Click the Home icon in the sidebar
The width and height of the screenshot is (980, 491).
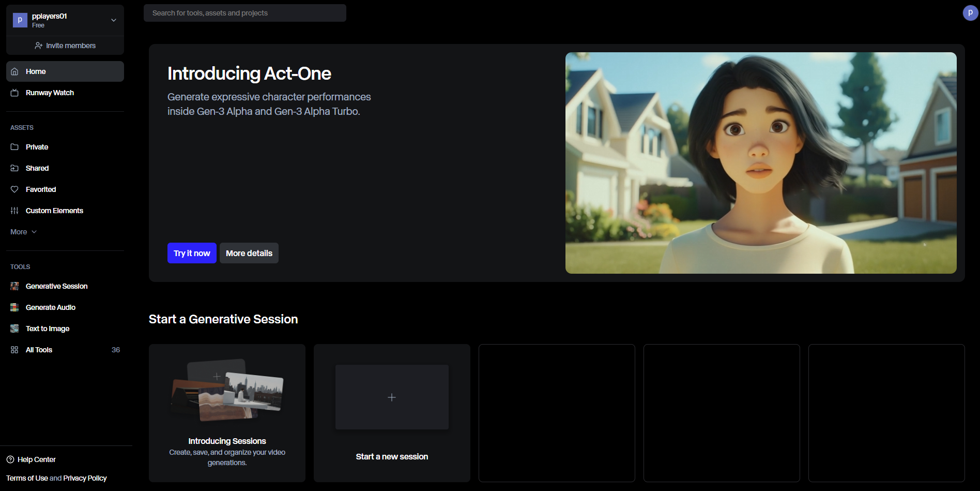[x=14, y=71]
